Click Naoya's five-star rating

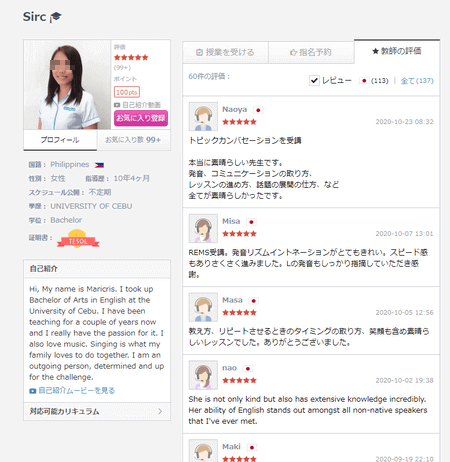tap(239, 122)
